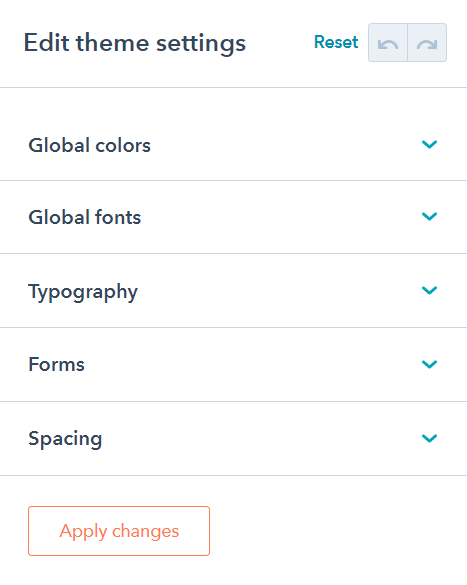Reset the theme settings

(x=336, y=42)
